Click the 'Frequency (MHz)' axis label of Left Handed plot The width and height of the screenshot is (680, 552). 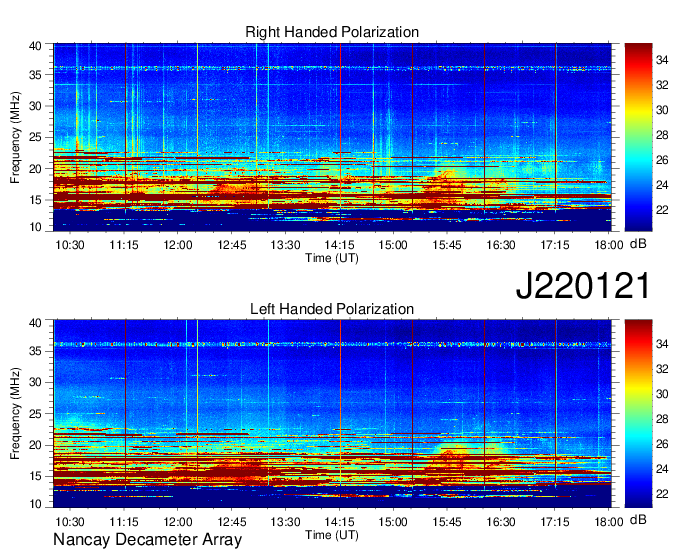point(15,414)
